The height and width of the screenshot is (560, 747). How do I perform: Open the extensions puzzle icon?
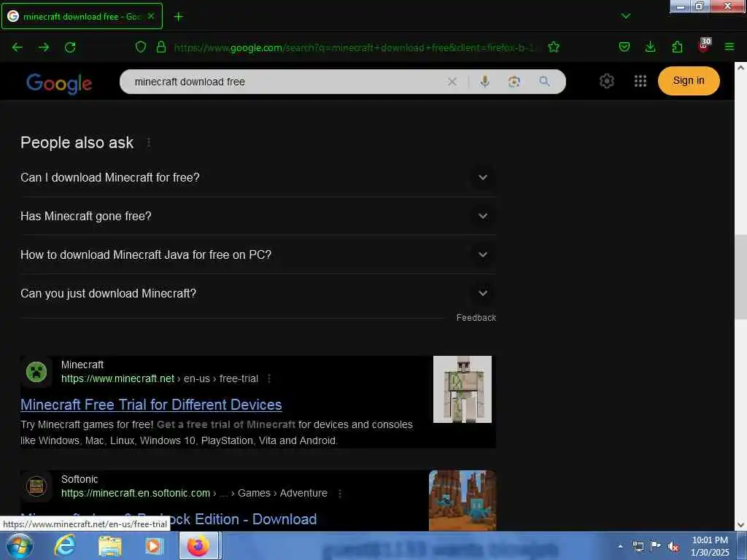coord(677,47)
